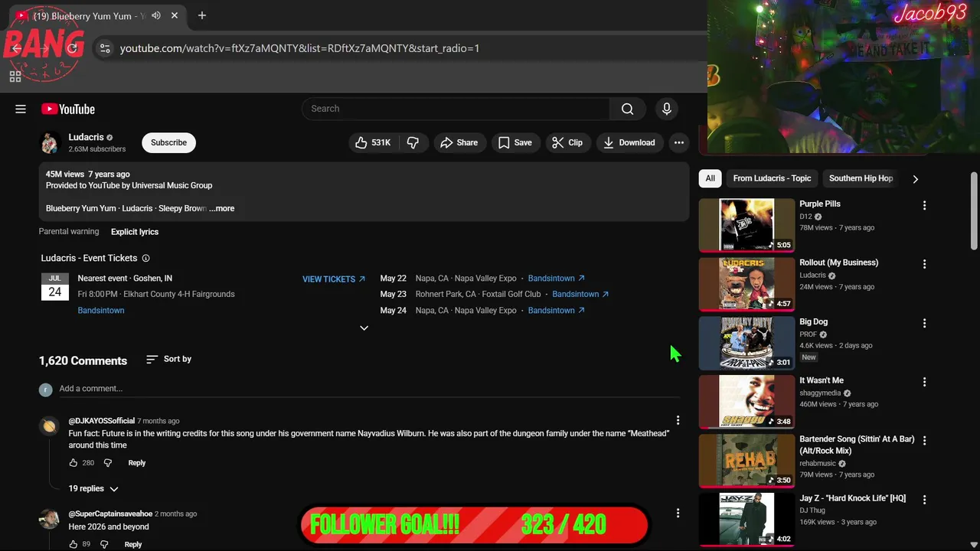
Task: Dislike the video with thumbs down
Action: 413,142
